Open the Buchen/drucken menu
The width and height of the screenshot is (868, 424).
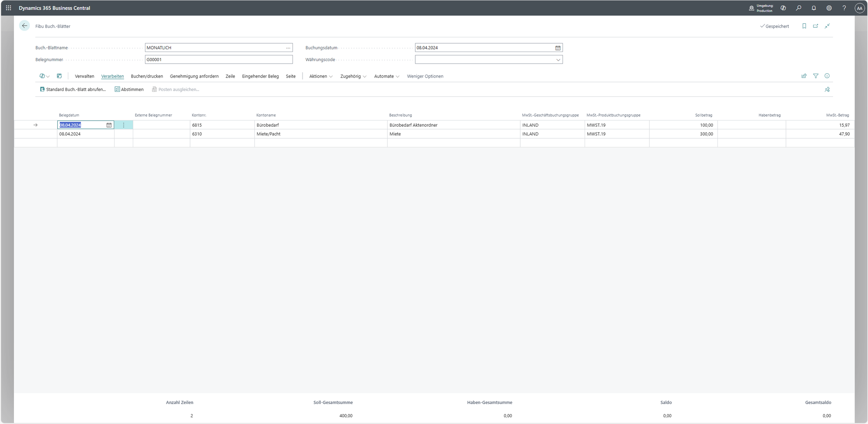coord(147,76)
